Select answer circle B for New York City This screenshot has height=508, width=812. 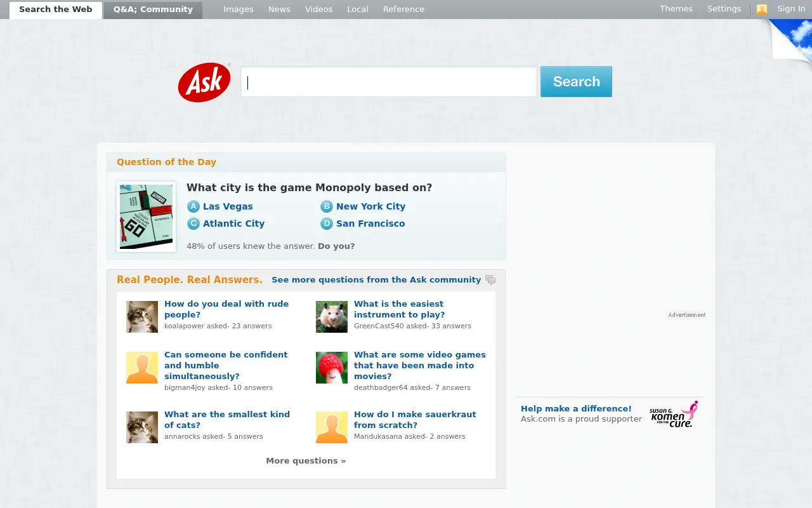[x=327, y=206]
